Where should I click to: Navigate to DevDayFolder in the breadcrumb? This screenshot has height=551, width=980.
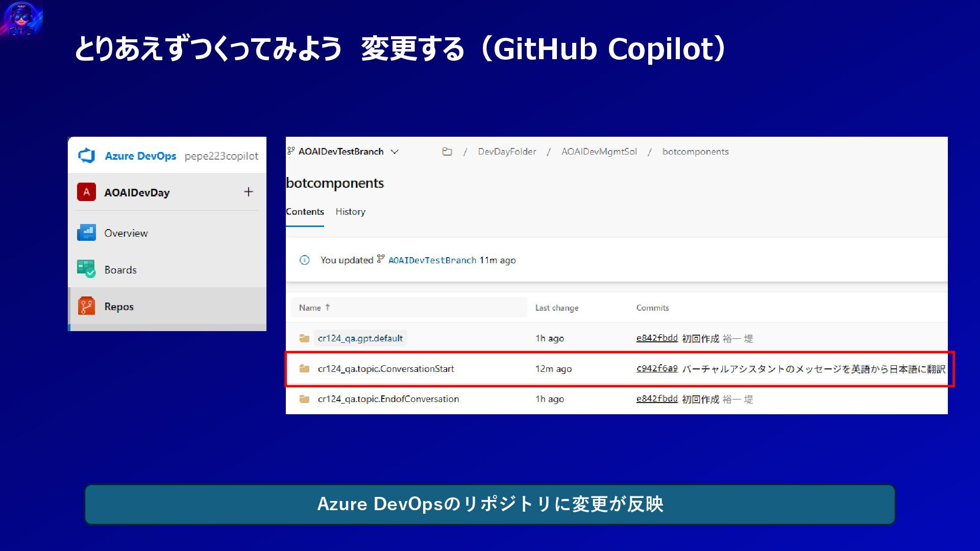507,152
